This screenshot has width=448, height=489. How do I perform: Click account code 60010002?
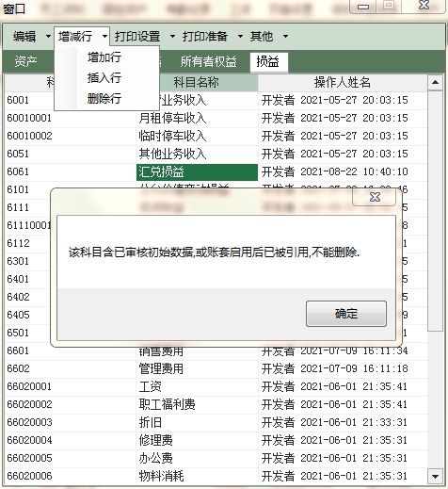[29, 136]
